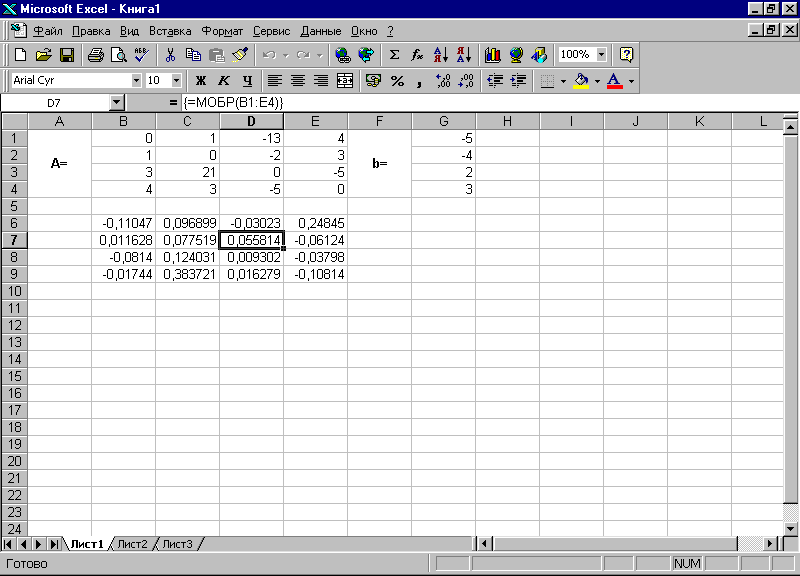Run the spelling check icon
Viewport: 800px width, 576px height.
pos(141,55)
